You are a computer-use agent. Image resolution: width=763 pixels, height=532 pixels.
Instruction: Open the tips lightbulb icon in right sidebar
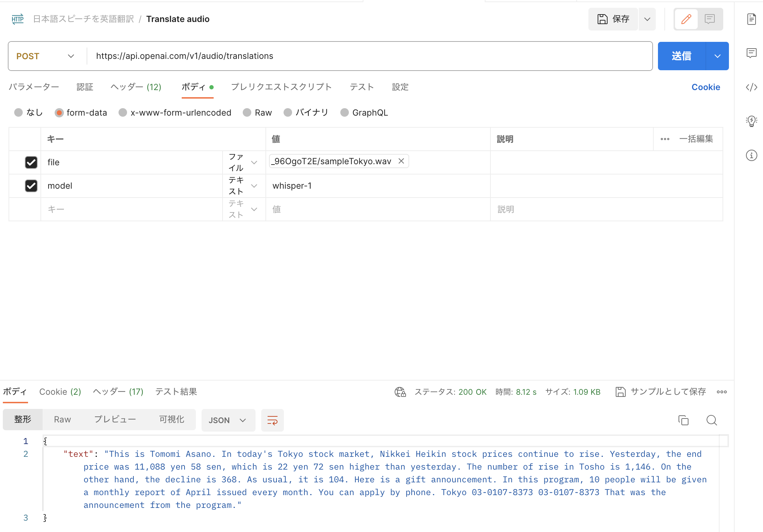point(751,121)
